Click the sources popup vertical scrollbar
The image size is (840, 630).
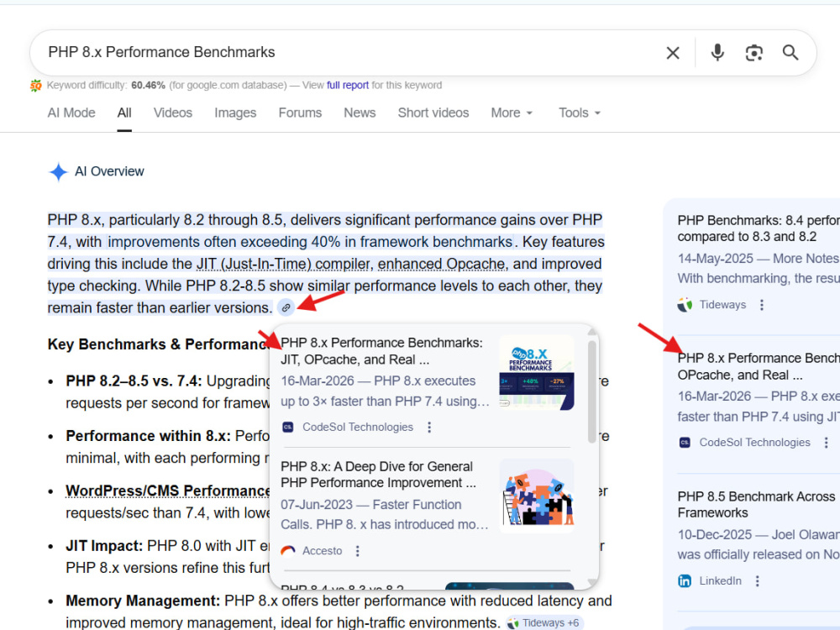[592, 392]
